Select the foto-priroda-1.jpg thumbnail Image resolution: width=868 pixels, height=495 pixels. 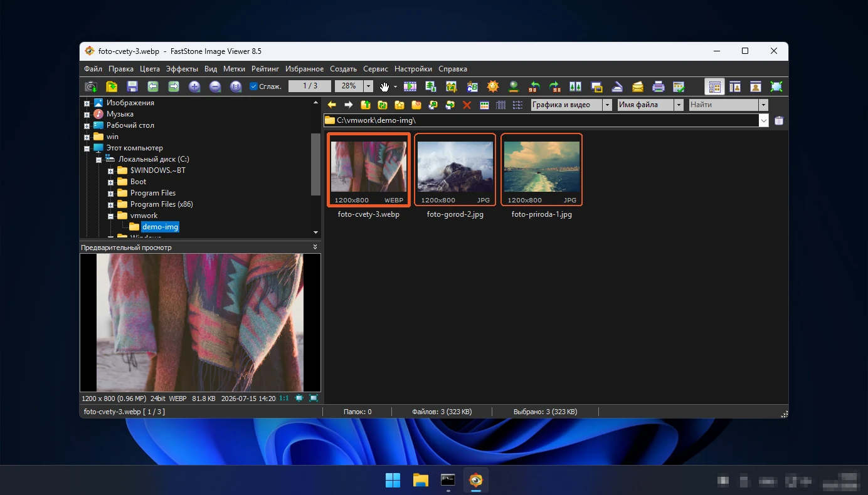click(x=541, y=169)
